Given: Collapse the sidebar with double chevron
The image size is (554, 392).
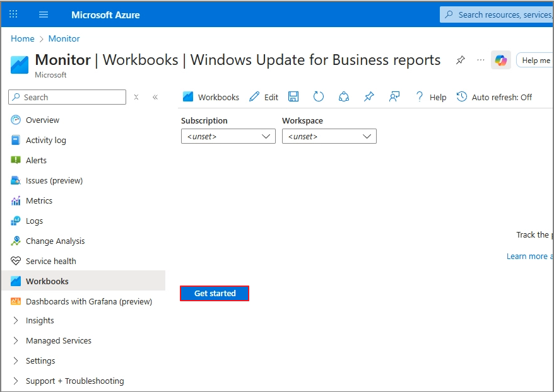Looking at the screenshot, I should click(x=155, y=97).
